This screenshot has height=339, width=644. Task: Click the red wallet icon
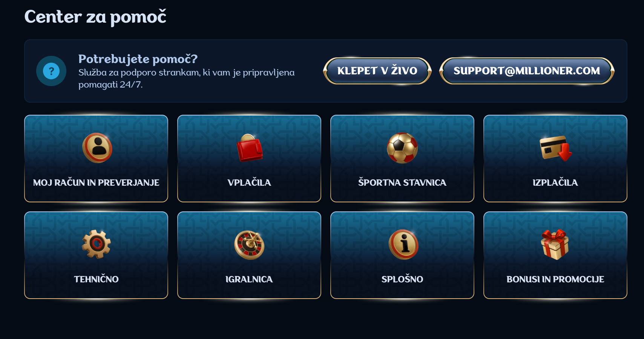pyautogui.click(x=249, y=148)
